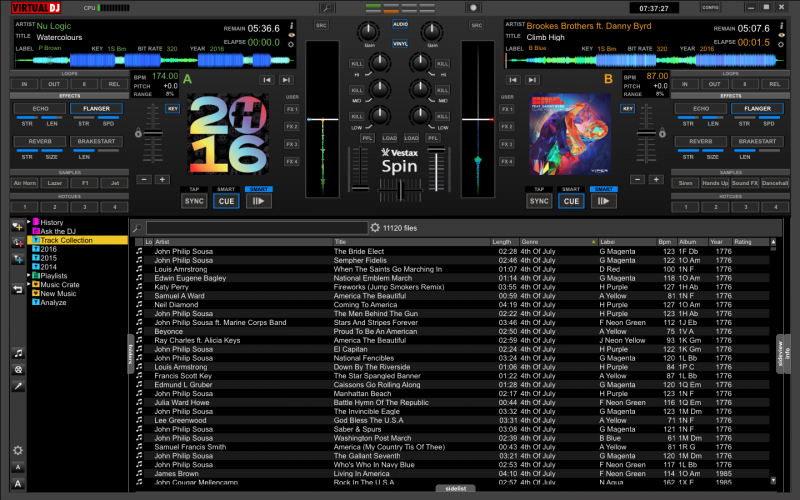Screen dimensions: 800x500
Task: Toggle left deck HI KILL button
Action: (x=357, y=64)
